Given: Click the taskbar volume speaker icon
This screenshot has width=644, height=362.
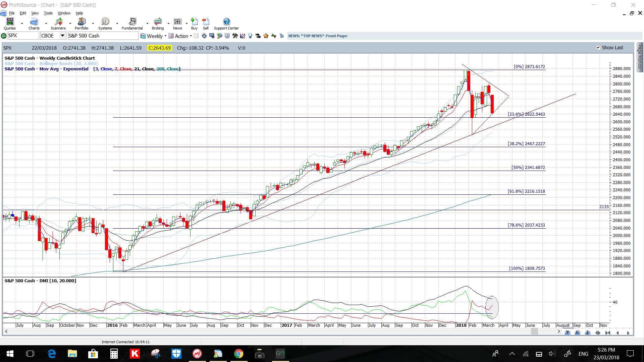Looking at the screenshot, I should click(x=552, y=354).
